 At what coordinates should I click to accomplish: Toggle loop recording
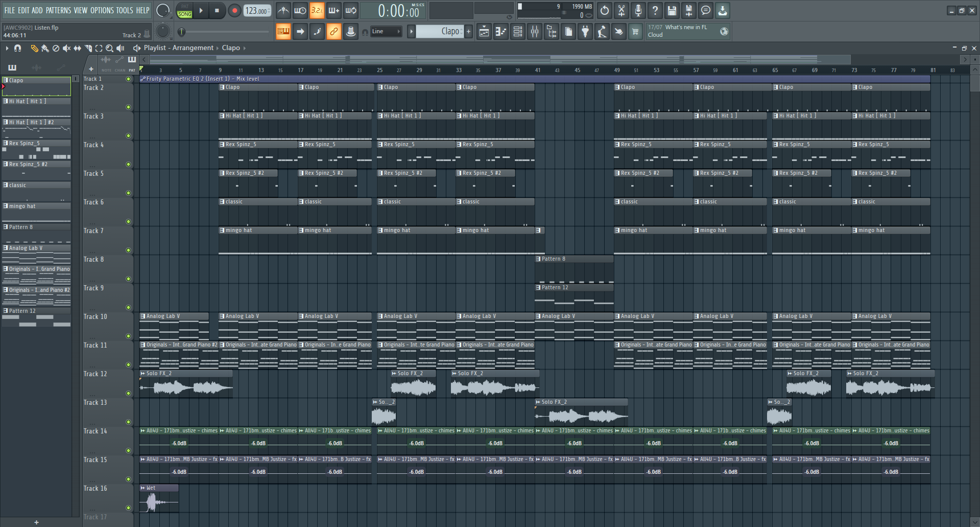pos(351,10)
